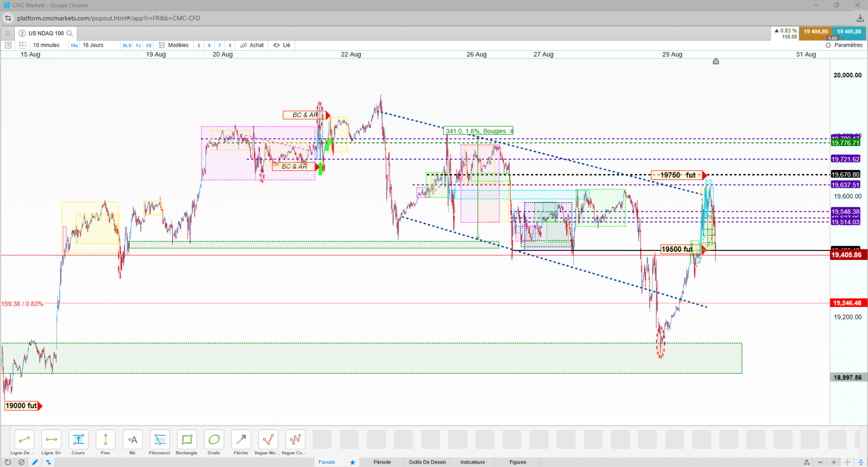Toggle the blue pencil drawing mode
Screen dimensions: 868x467
tap(35, 462)
